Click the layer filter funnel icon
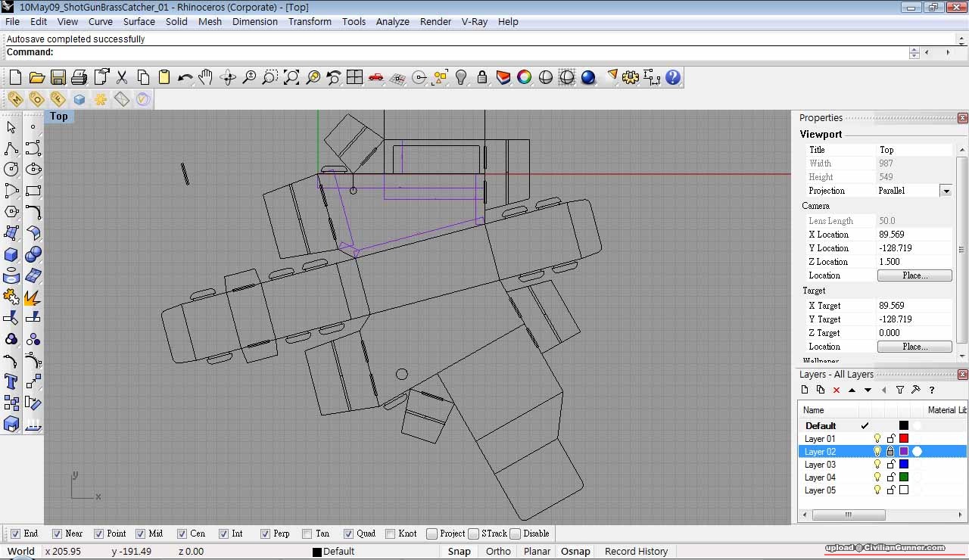 (900, 390)
